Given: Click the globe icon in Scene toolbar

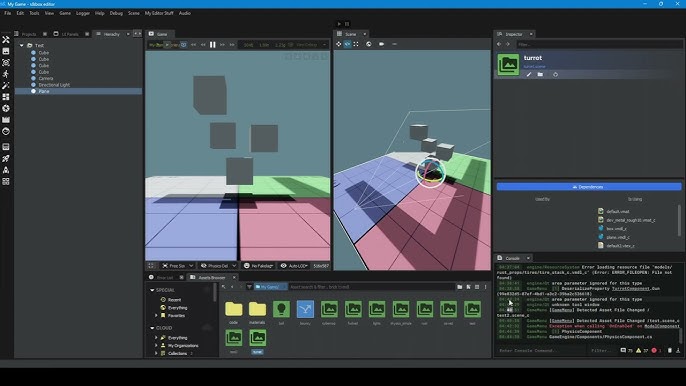Looking at the screenshot, I should (369, 44).
